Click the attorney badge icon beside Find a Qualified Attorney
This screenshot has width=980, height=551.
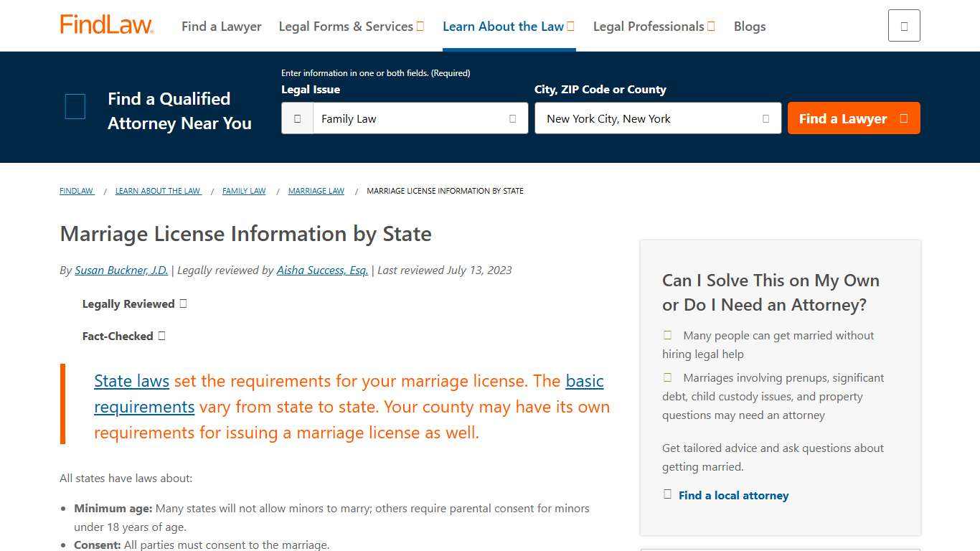(75, 106)
